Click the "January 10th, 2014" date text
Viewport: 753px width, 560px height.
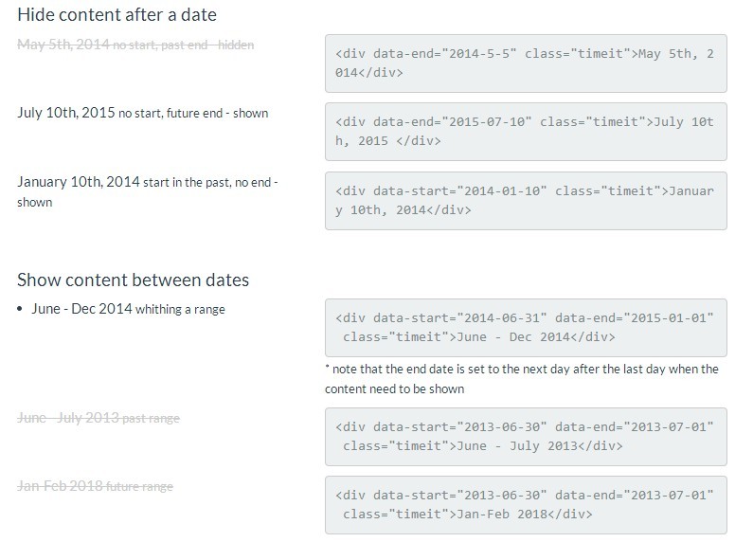[x=78, y=182]
